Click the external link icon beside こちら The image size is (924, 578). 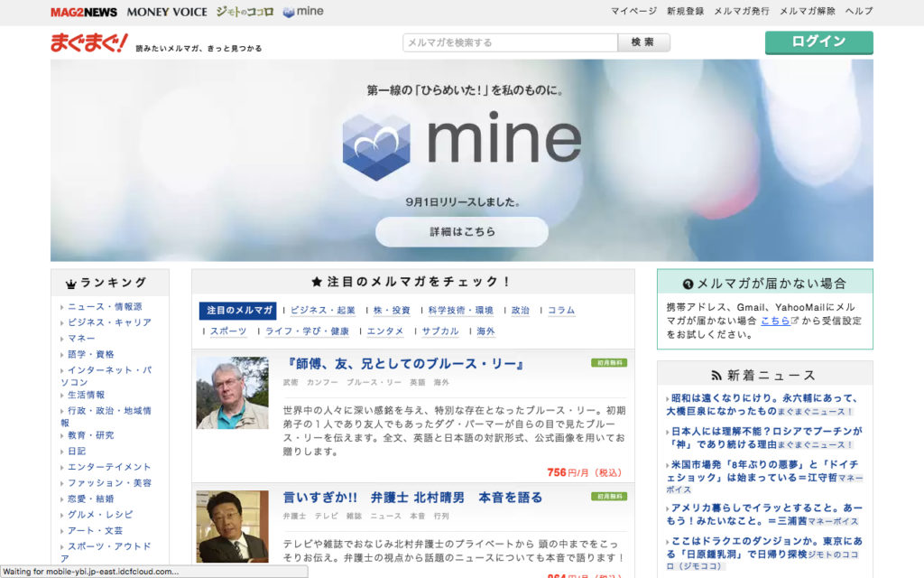click(x=794, y=321)
